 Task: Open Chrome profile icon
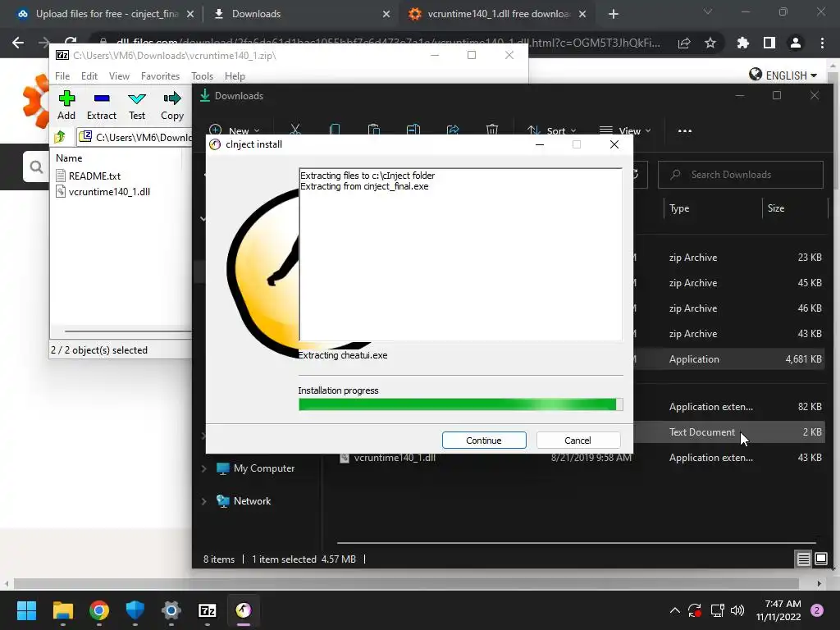click(x=796, y=43)
